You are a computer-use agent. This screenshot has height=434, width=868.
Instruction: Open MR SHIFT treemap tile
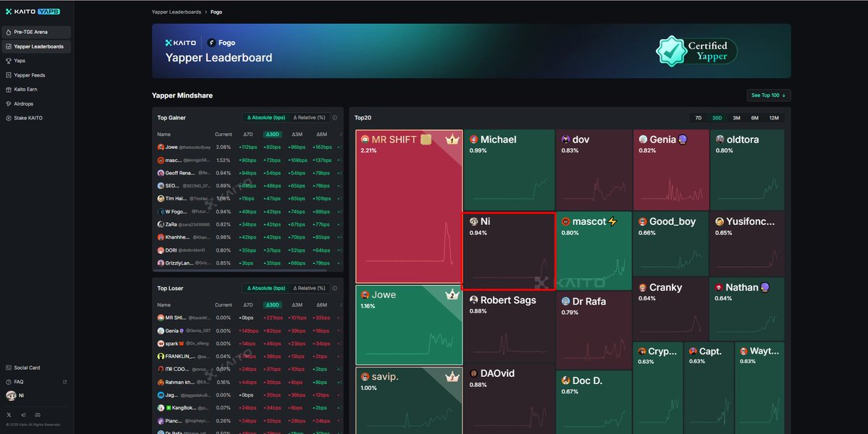pyautogui.click(x=409, y=207)
